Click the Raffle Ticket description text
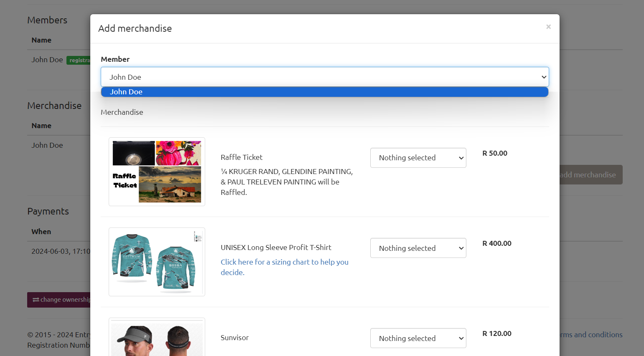Screen dimensions: 644x356 click(x=287, y=182)
